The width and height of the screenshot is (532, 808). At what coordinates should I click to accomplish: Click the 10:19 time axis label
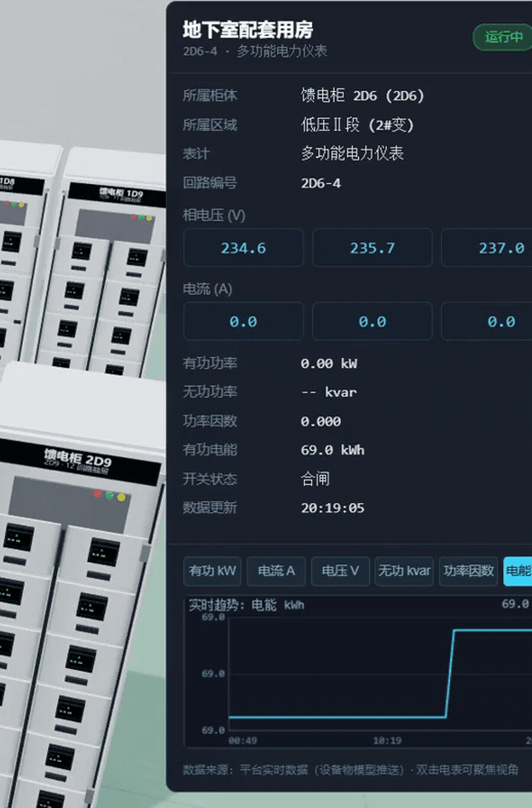(387, 741)
